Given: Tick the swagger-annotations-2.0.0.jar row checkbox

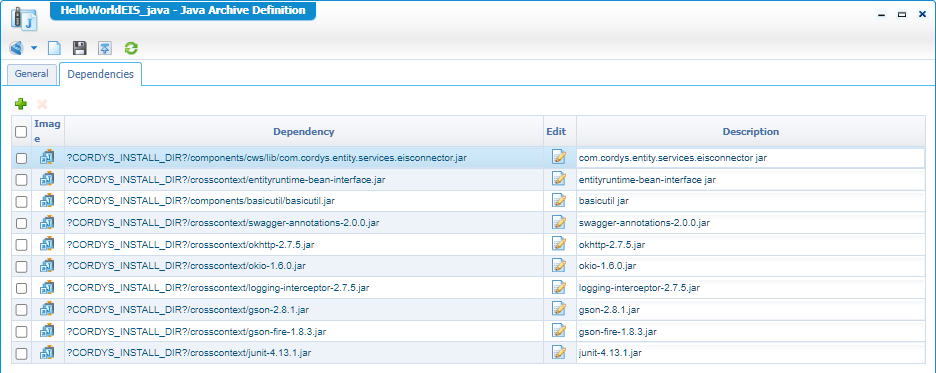Looking at the screenshot, I should [x=21, y=223].
